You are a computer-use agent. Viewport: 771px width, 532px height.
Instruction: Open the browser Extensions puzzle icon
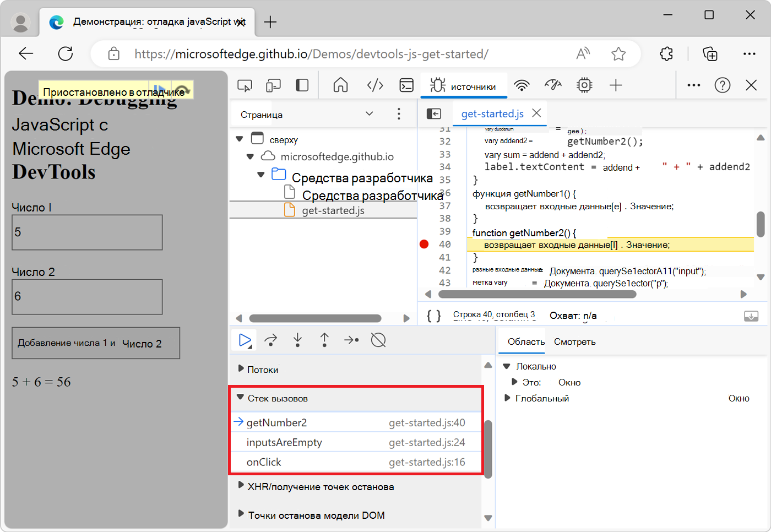[x=666, y=53]
